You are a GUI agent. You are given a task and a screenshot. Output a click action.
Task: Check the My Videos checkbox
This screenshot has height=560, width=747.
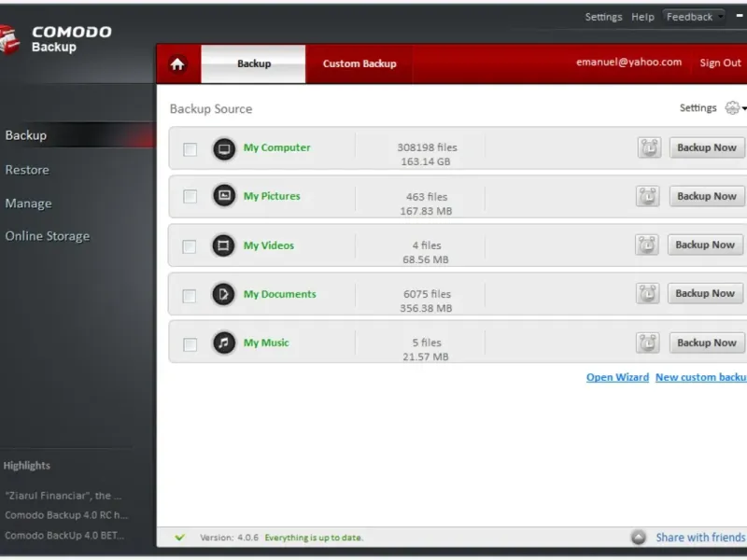190,246
